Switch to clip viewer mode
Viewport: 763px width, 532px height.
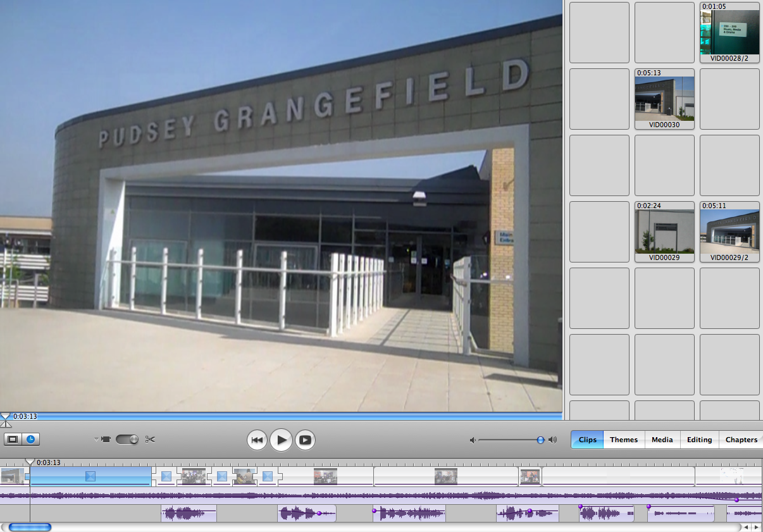coord(12,439)
